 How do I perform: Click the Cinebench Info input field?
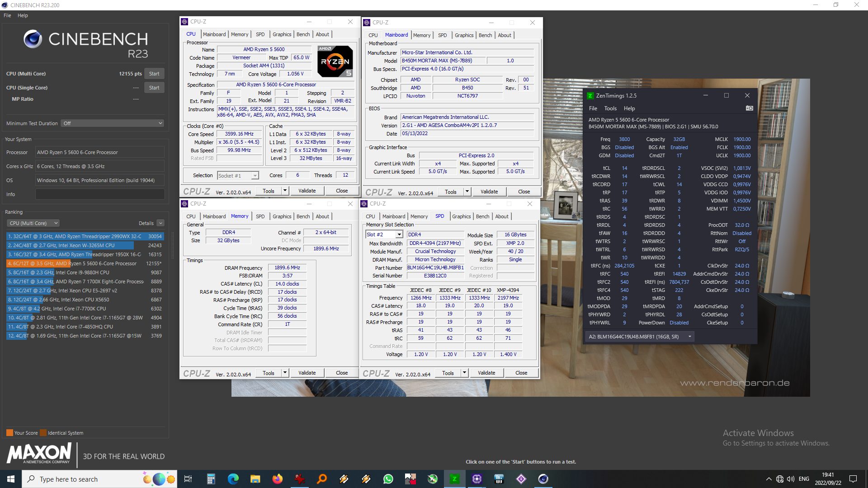(x=100, y=194)
